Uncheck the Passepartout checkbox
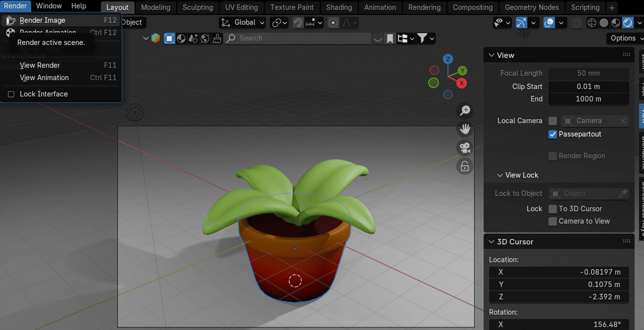Image resolution: width=644 pixels, height=330 pixels. pos(553,134)
